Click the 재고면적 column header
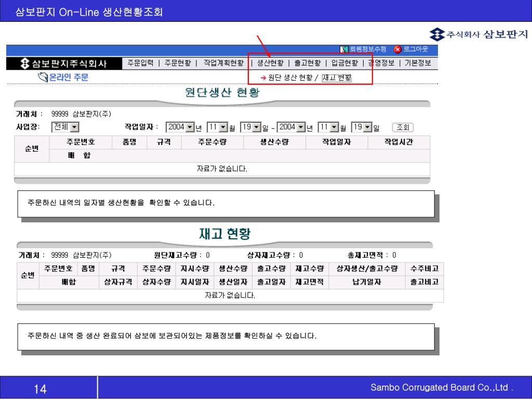Screen dimensions: 532x399 [x=310, y=282]
